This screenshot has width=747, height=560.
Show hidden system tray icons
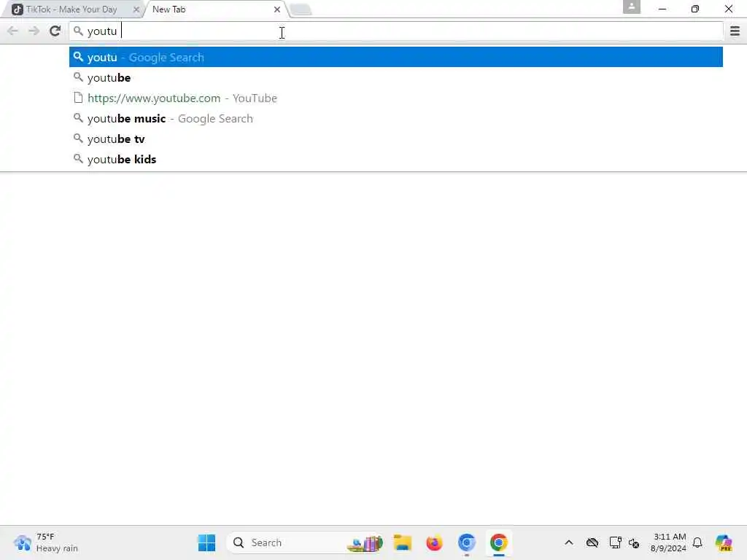(569, 542)
